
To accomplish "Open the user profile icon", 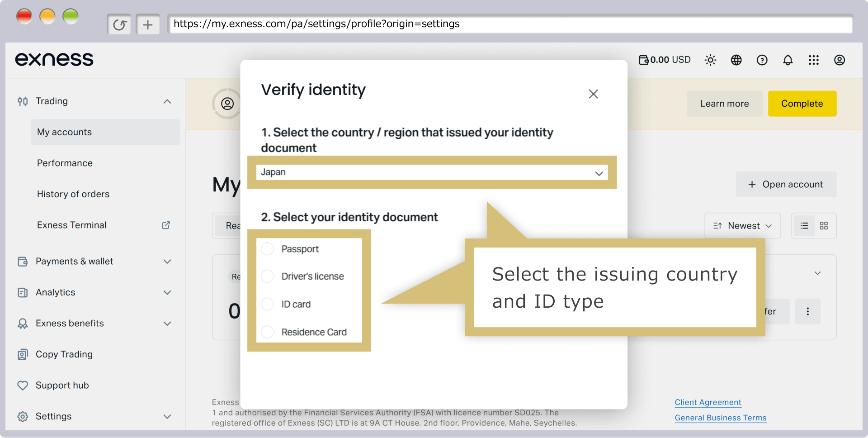I will tap(839, 60).
